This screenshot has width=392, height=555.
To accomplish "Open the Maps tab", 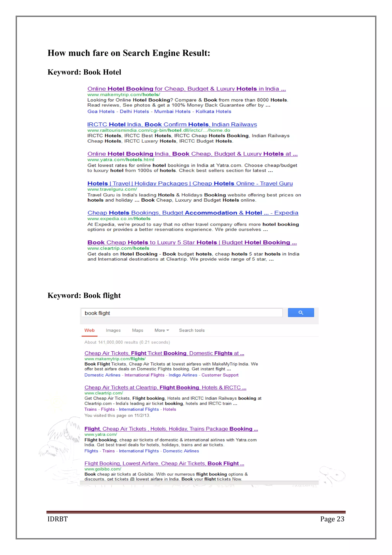I will (138, 330).
